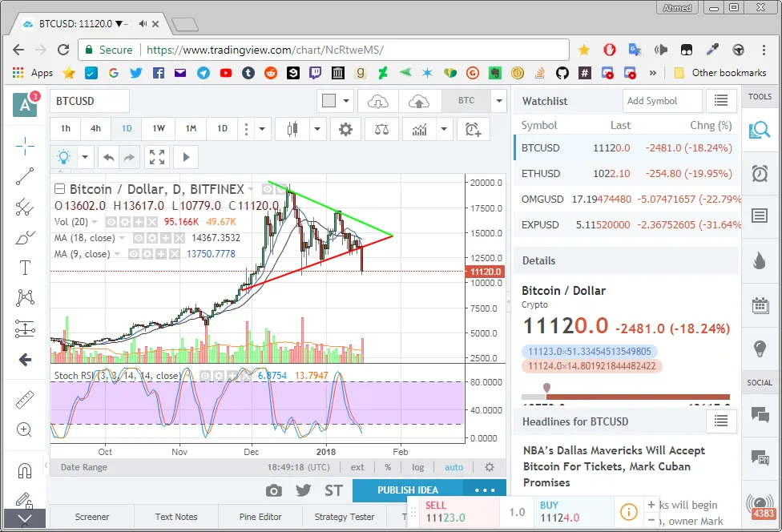Open the hotlist flame icon in sidebar

760,260
